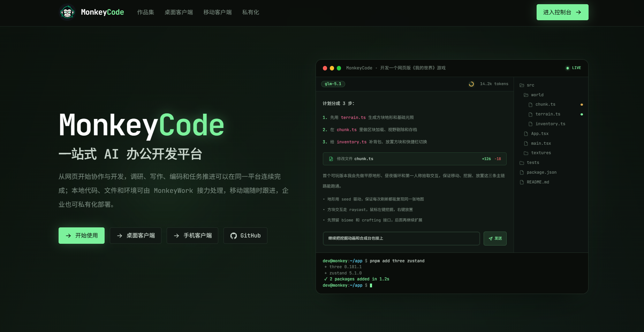
Task: Click the zustand 5.1.0 terminal line
Action: click(x=343, y=273)
